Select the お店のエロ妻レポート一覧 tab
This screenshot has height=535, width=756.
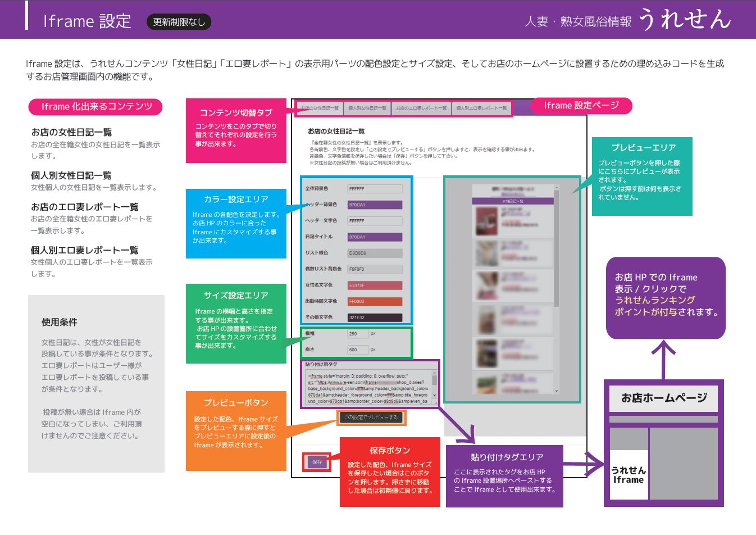(421, 108)
